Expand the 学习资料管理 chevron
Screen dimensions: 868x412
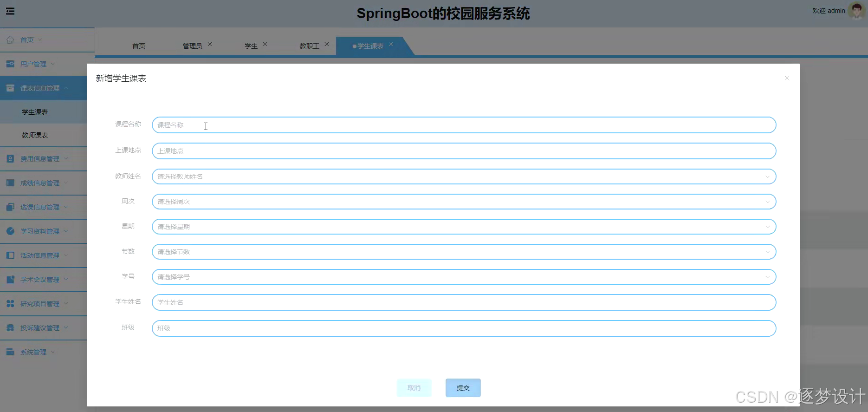coord(66,231)
